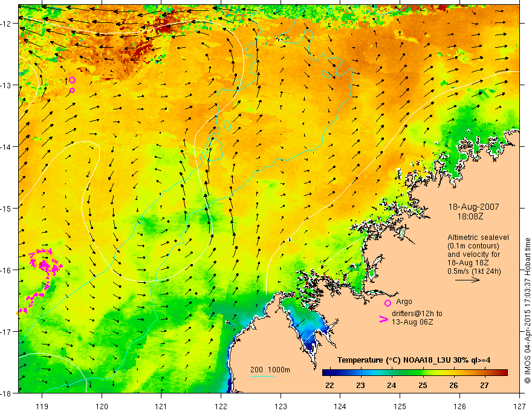Image resolution: width=532 pixels, height=411 pixels.
Task: Click latitude axis label -16
Action: point(7,270)
